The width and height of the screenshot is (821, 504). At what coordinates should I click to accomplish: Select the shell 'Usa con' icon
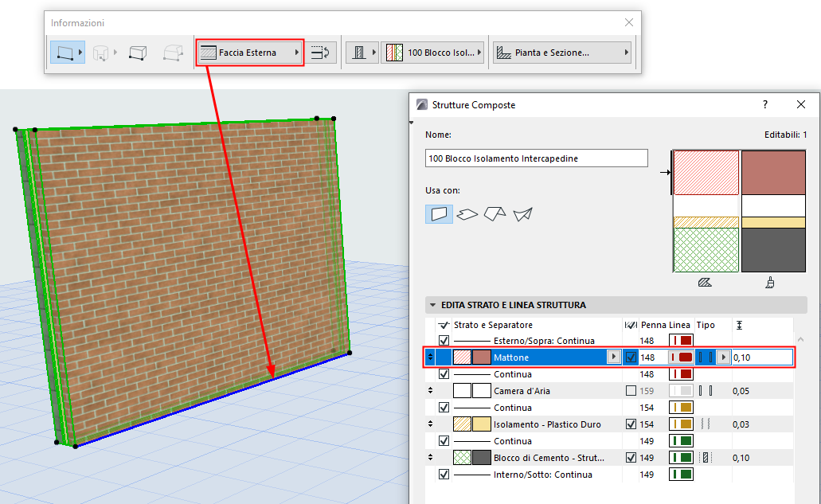tap(522, 213)
